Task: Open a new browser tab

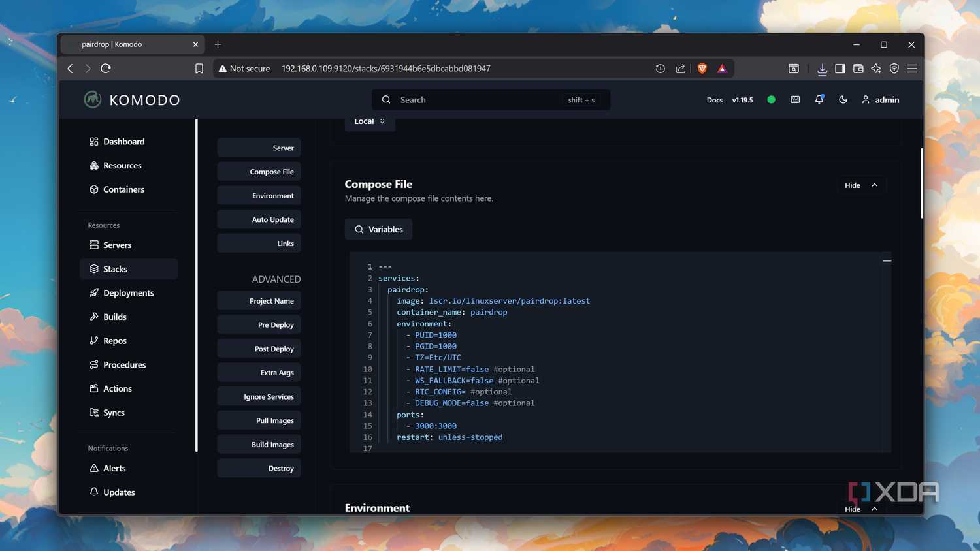Action: point(218,44)
